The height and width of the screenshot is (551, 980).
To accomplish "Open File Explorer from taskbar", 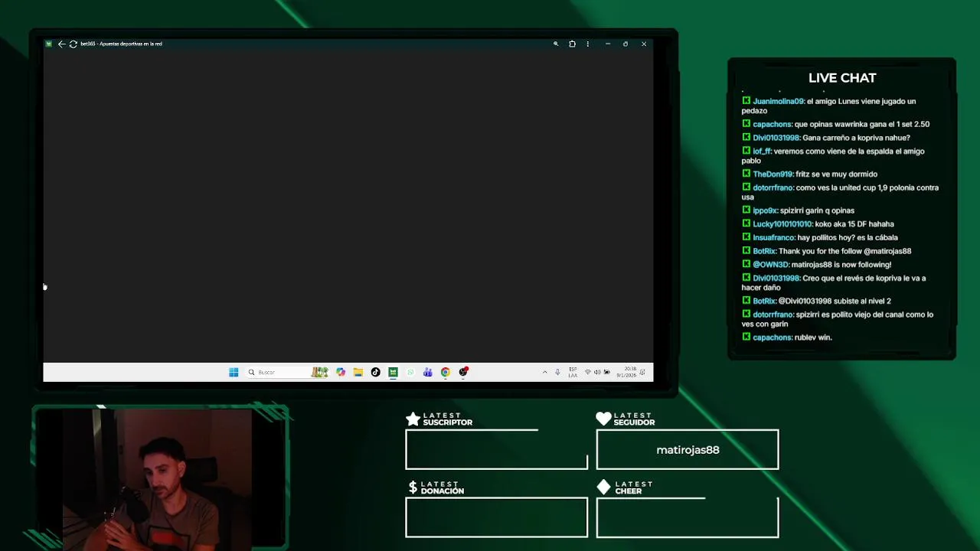I will [358, 372].
